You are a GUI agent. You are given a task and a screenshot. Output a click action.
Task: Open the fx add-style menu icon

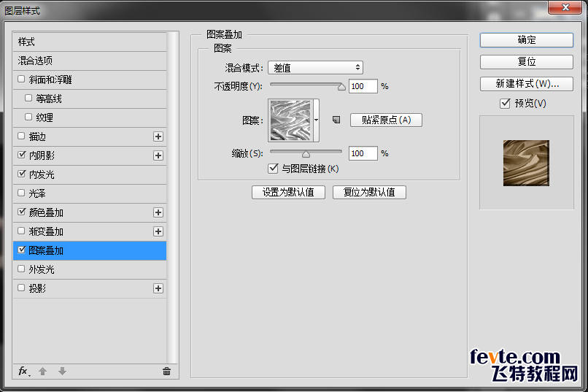pyautogui.click(x=24, y=372)
